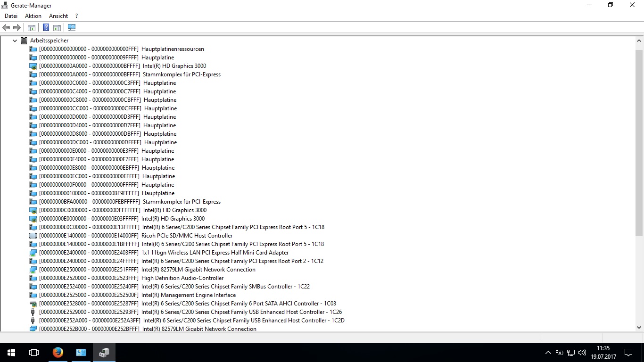The height and width of the screenshot is (362, 644).
Task: Open help via blue question mark icon
Action: pyautogui.click(x=46, y=28)
